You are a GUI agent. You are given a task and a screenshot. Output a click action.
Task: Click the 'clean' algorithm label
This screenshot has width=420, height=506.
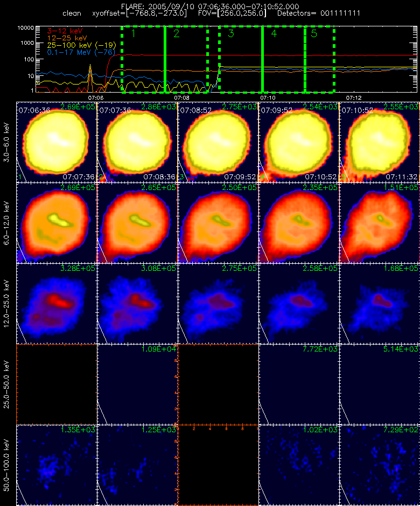pos(72,13)
